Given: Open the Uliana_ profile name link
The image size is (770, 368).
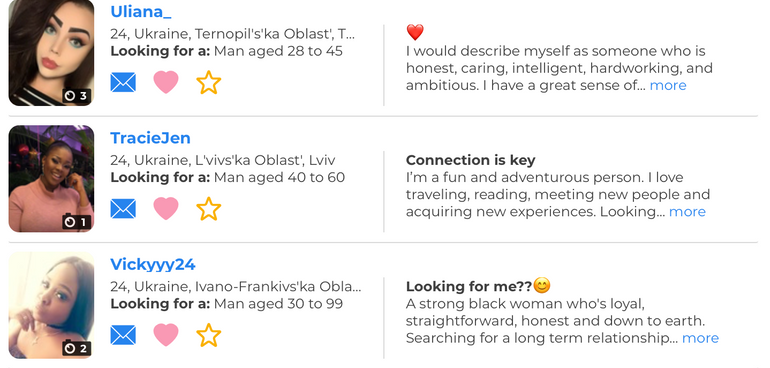Looking at the screenshot, I should (140, 12).
